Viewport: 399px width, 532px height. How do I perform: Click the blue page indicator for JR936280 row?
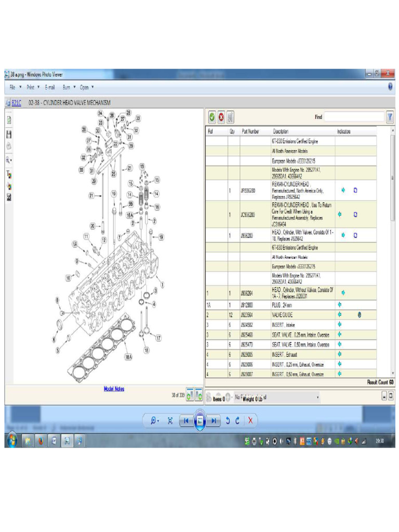coord(355,190)
